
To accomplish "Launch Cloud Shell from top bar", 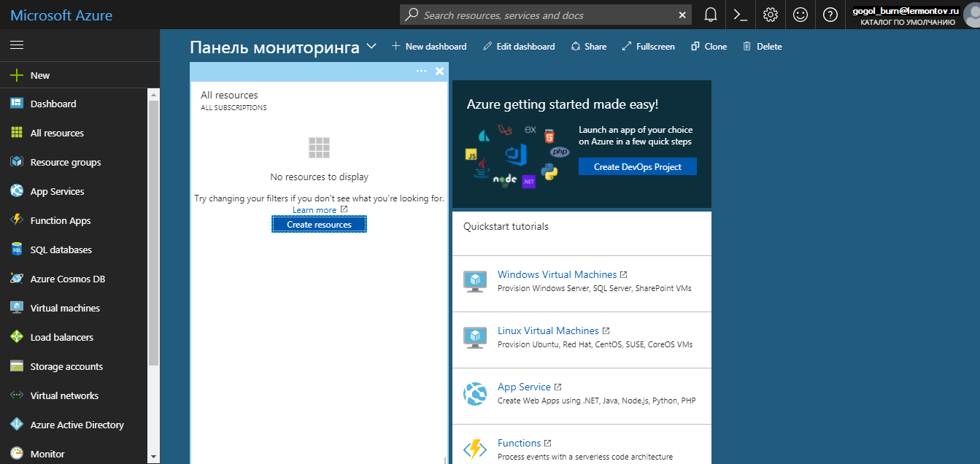I will tap(741, 15).
